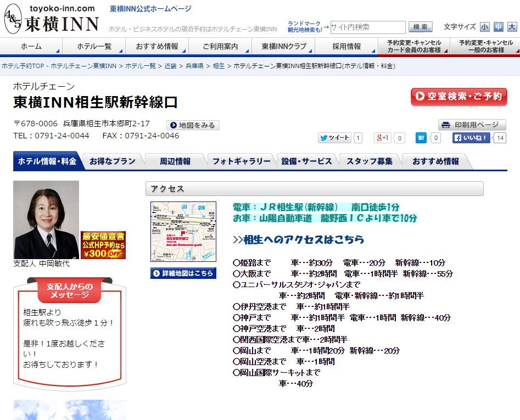Click the 近畿 breadcrumb link
This screenshot has height=420, width=520.
pyautogui.click(x=170, y=66)
